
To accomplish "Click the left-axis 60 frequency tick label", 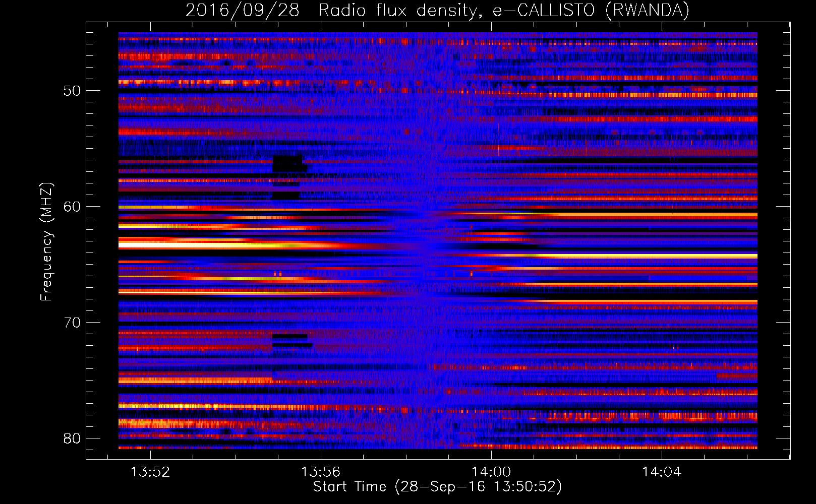I will click(72, 207).
